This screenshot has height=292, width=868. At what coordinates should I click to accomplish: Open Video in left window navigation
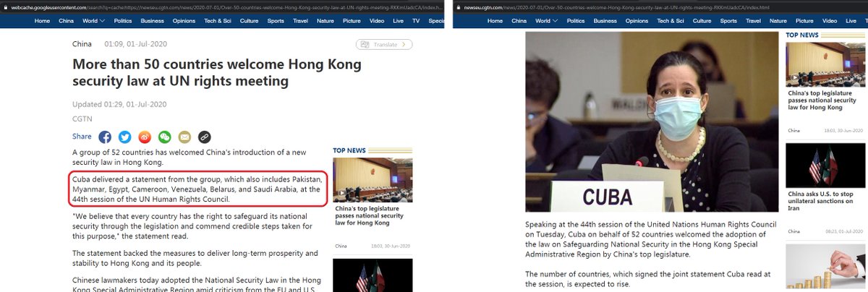[x=377, y=21]
